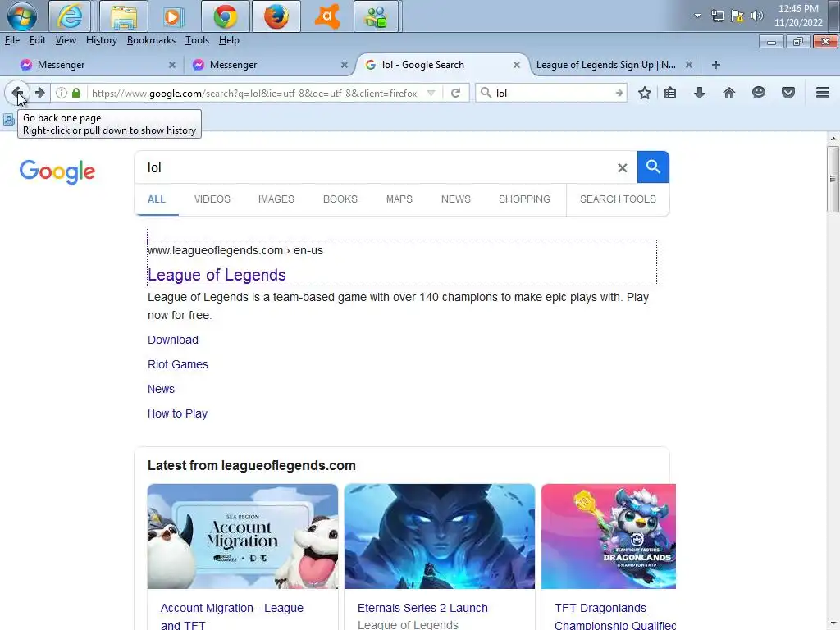Open search engine dropdown in search box
Image resolution: width=840 pixels, height=630 pixels.
[486, 93]
